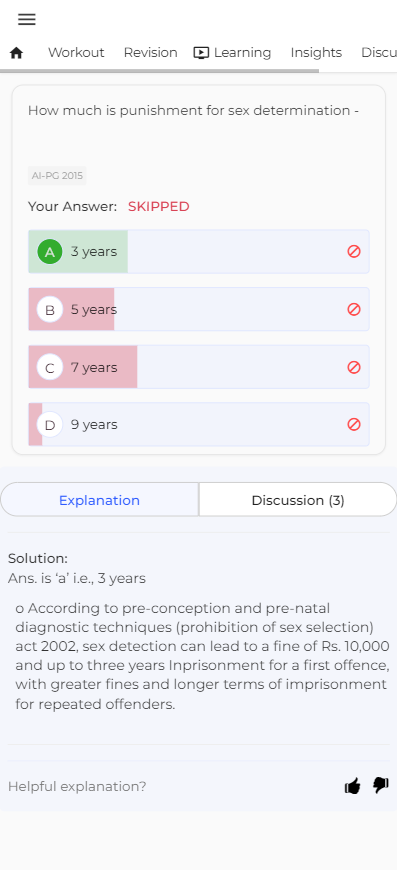Viewport: 397px width, 870px height.
Task: Open the hamburger menu
Action: coord(27,19)
